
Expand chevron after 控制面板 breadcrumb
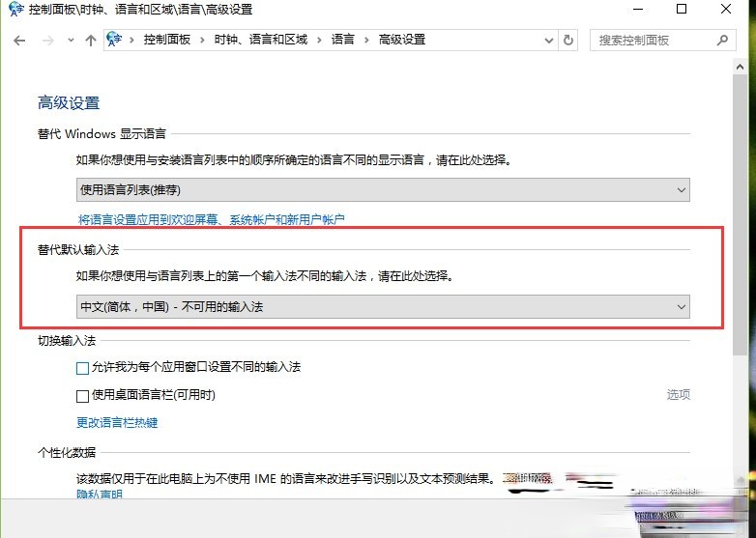[x=202, y=40]
